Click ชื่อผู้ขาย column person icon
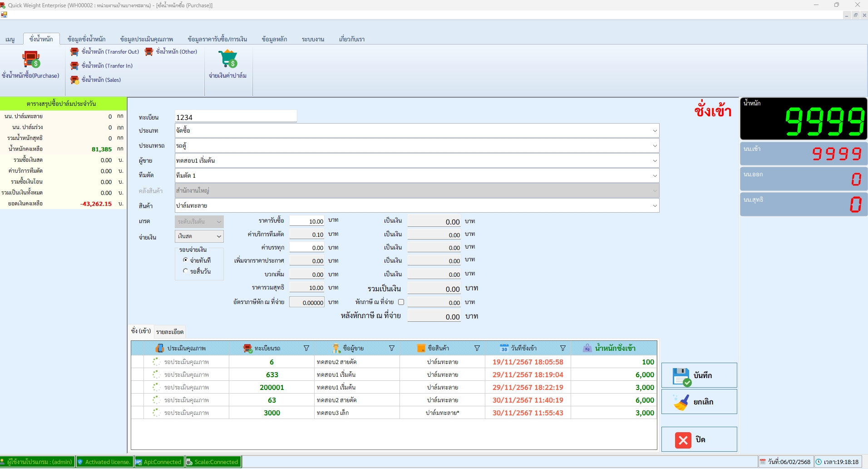Screen dimensions: 868x469 [x=336, y=348]
